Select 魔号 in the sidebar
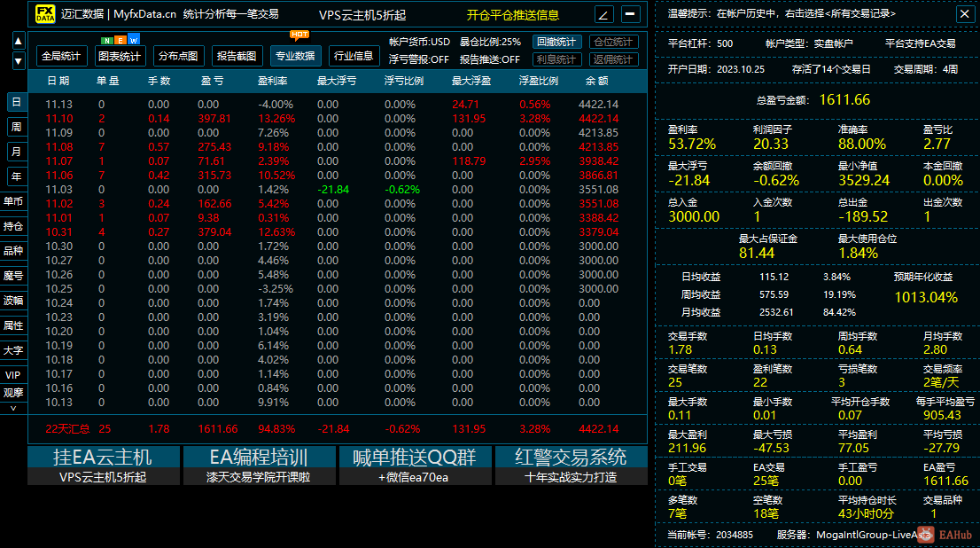The image size is (980, 548). pyautogui.click(x=13, y=276)
